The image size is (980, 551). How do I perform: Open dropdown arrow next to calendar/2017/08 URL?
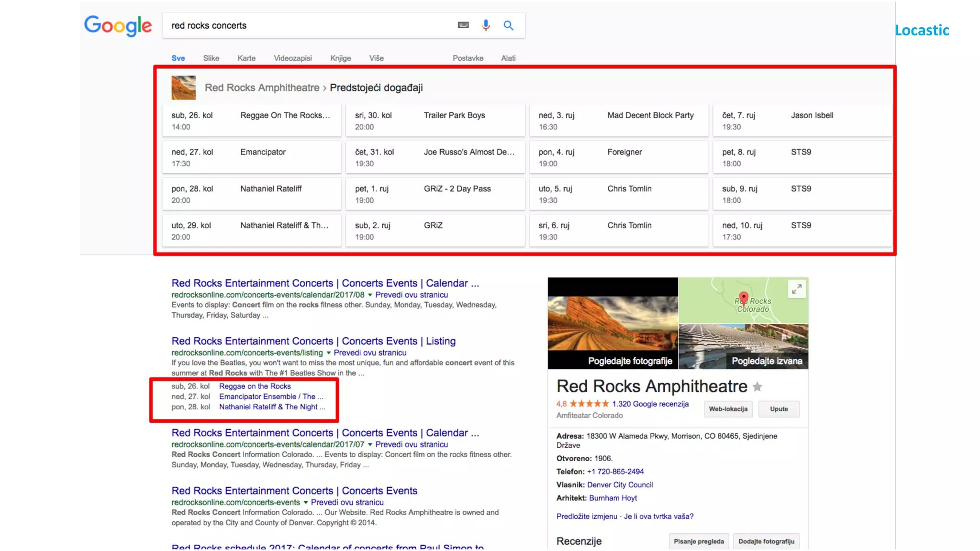pyautogui.click(x=370, y=295)
